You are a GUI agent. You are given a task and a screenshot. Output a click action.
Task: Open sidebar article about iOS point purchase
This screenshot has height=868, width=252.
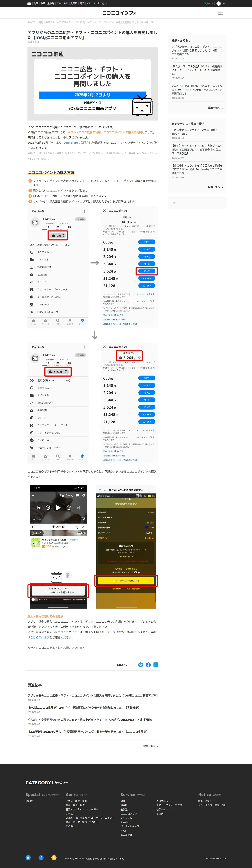pyautogui.click(x=197, y=50)
